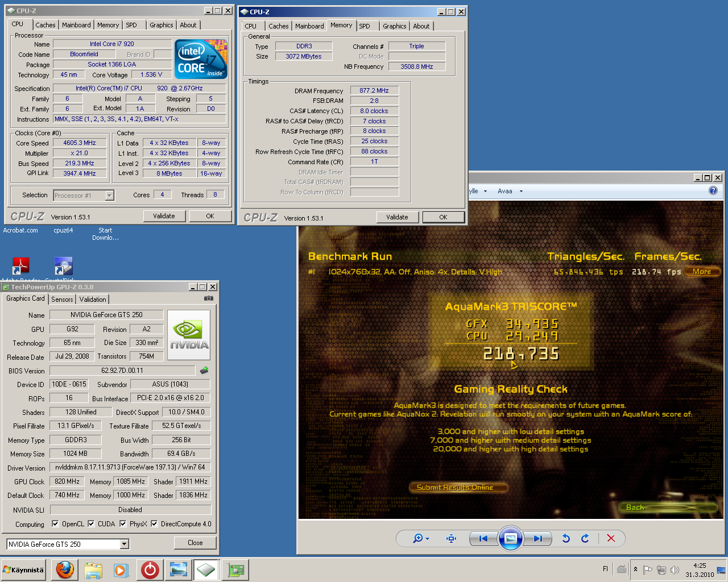
Task: Open Windows Explorer folder icon on taskbar
Action: pos(93,569)
